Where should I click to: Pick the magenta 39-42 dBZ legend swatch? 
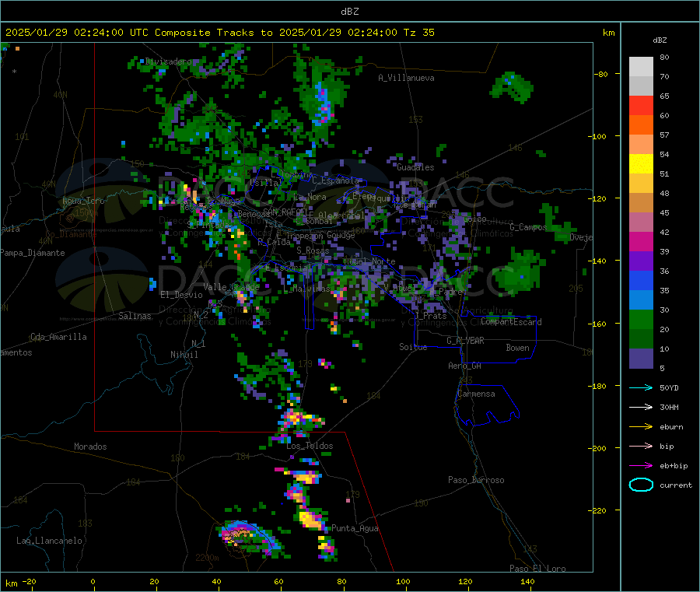click(x=641, y=241)
